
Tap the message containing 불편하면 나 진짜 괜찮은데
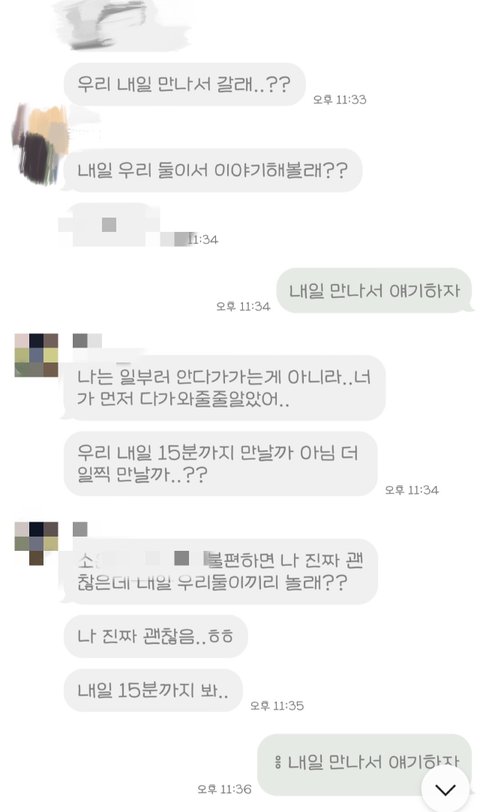pos(221,572)
